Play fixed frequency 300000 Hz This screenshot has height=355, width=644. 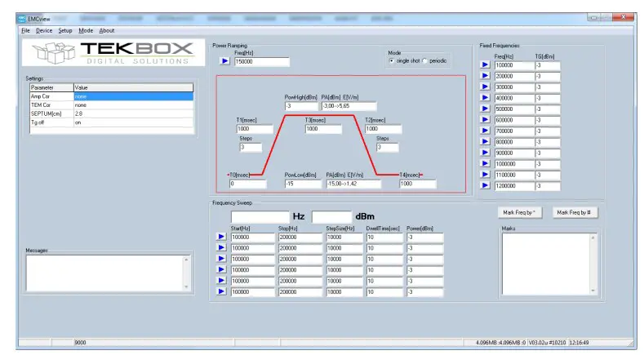[485, 87]
